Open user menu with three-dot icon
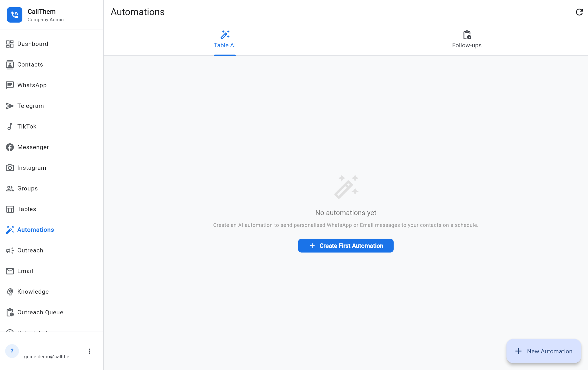Viewport: 588px width, 370px height. pyautogui.click(x=90, y=351)
